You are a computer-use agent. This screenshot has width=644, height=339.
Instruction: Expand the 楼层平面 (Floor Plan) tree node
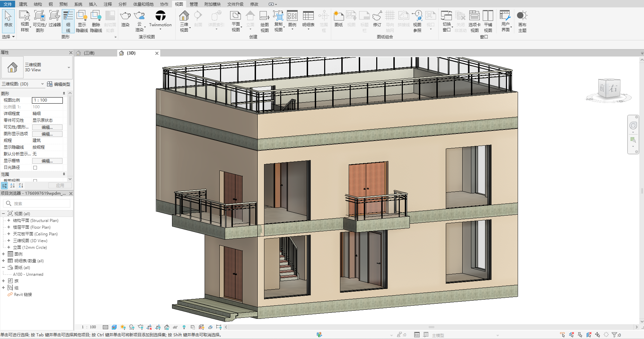coord(8,227)
